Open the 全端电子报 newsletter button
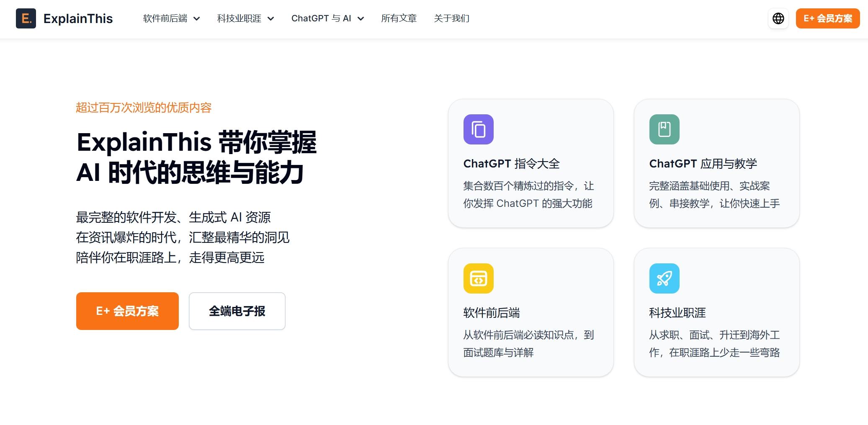The height and width of the screenshot is (425, 868). pyautogui.click(x=237, y=311)
